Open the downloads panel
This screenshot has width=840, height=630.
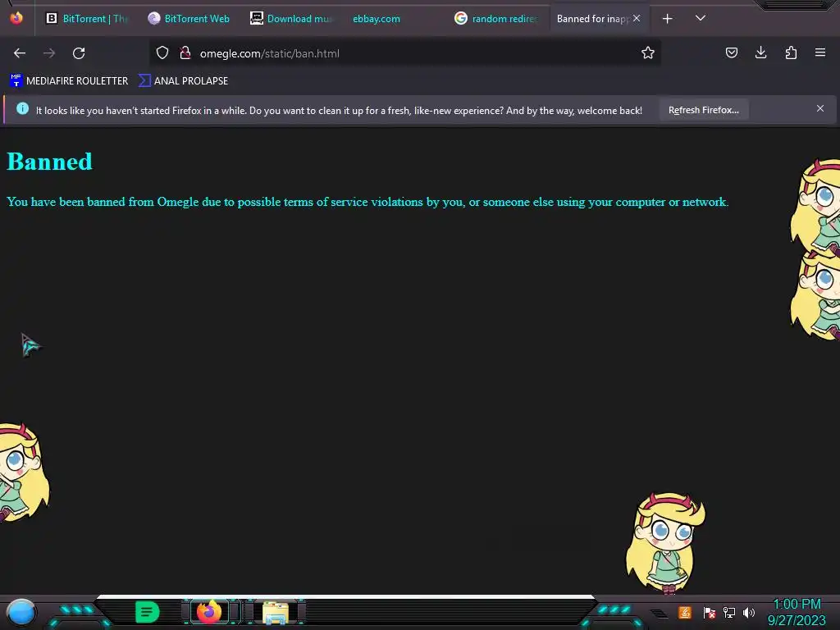tap(760, 52)
